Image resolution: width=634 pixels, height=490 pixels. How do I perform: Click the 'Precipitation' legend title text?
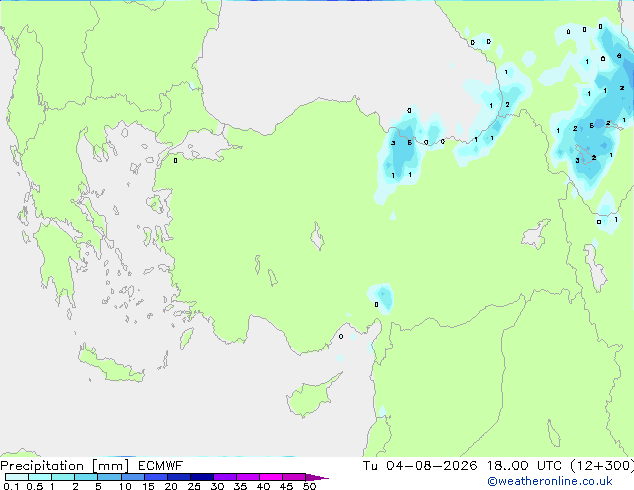tap(42, 466)
